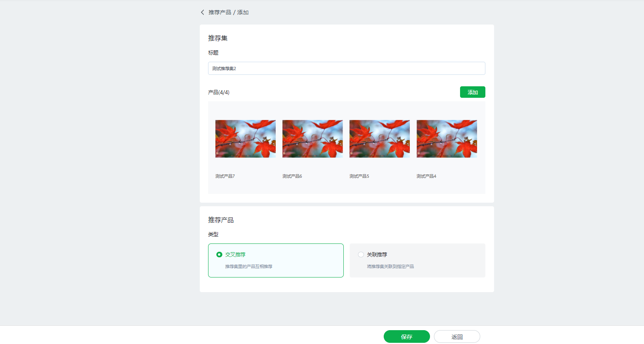Select the 交叉推荐 radio button
This screenshot has width=644, height=344.
click(219, 255)
